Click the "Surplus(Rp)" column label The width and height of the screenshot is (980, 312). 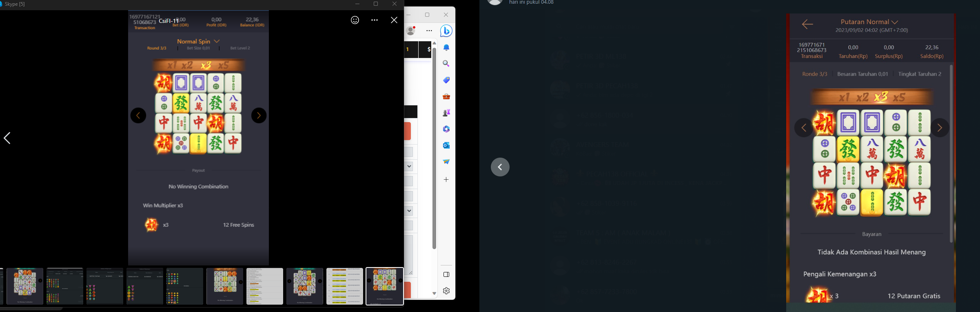[889, 56]
